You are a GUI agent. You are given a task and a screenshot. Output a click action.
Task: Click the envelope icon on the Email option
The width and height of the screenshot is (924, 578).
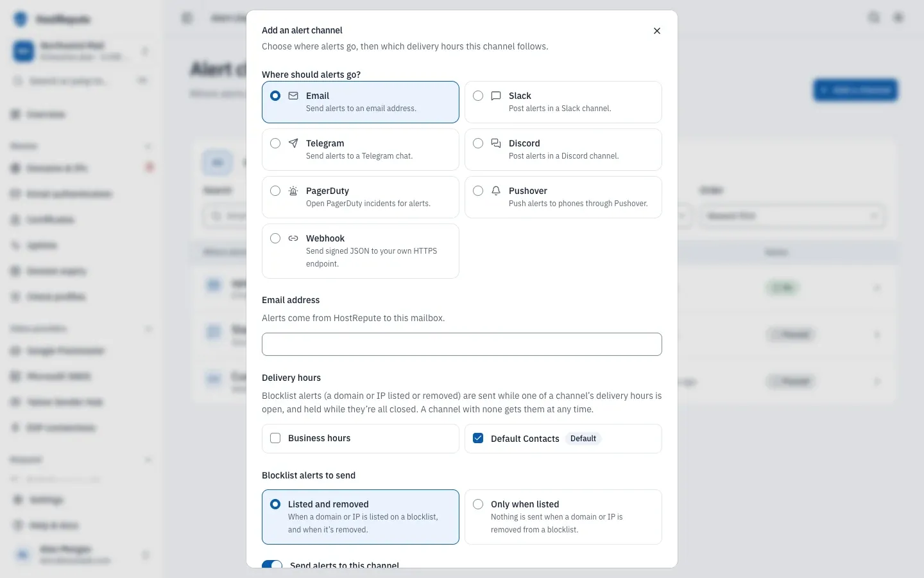pyautogui.click(x=293, y=96)
